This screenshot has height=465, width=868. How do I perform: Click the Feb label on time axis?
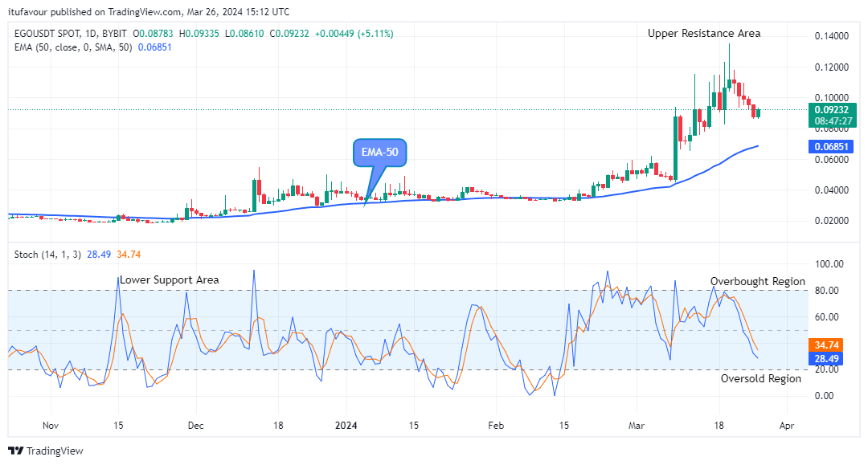496,425
